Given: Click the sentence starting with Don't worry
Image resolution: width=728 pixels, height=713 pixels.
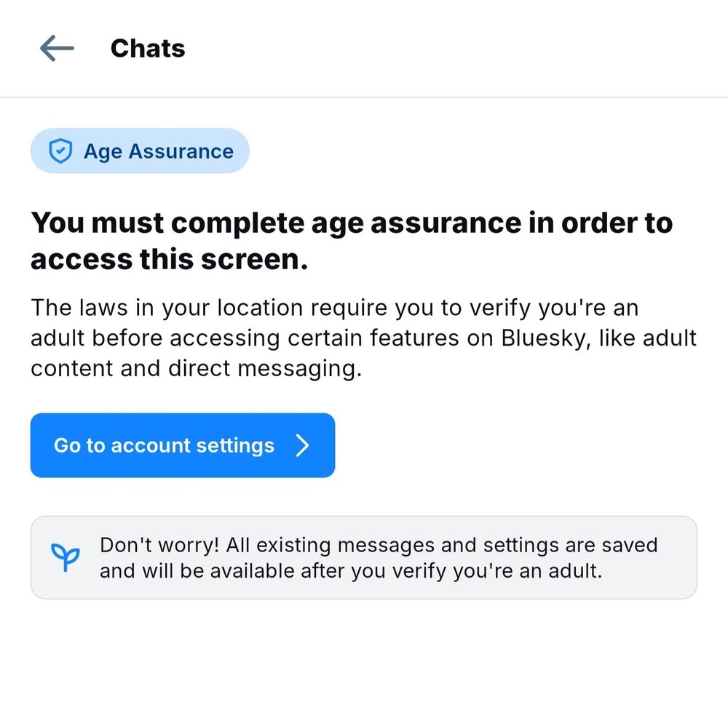Looking at the screenshot, I should [378, 557].
